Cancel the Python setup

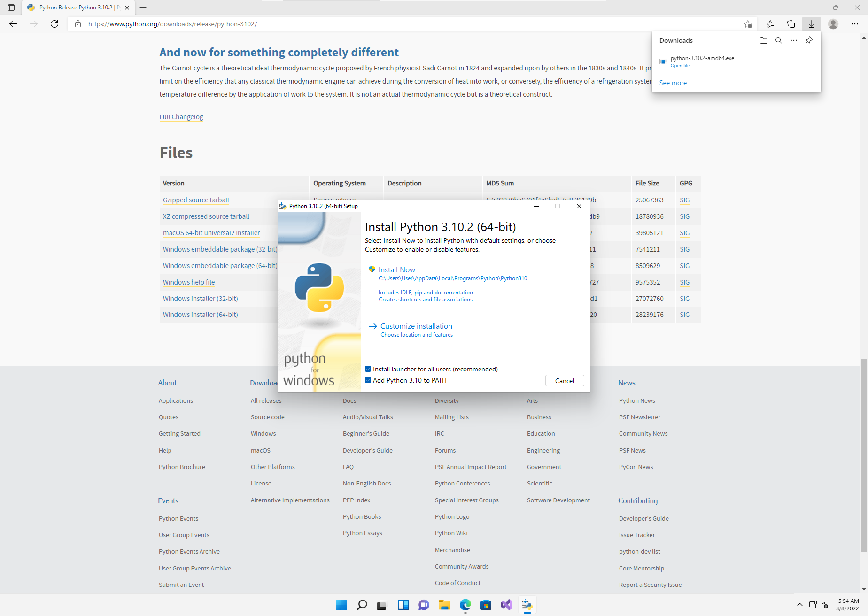(x=564, y=380)
